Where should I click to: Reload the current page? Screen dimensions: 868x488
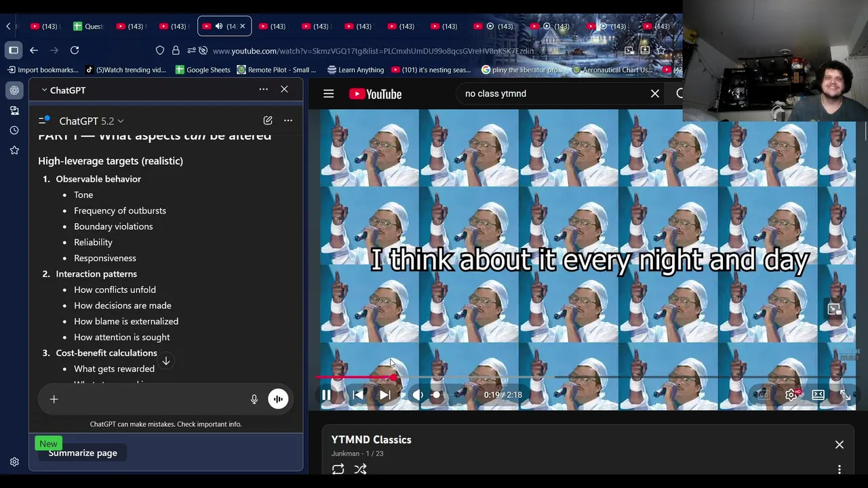click(x=75, y=50)
